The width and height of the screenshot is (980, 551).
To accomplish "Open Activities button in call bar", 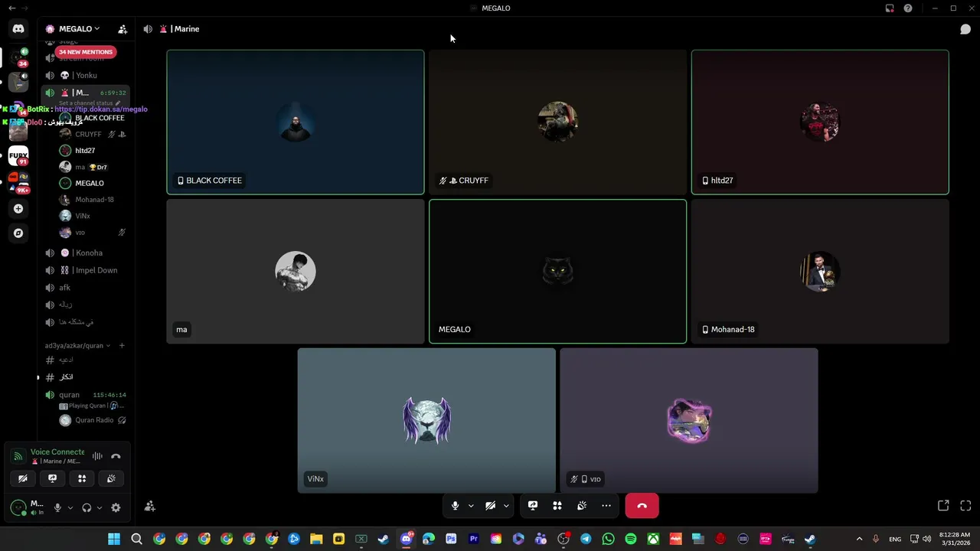I will [x=557, y=506].
